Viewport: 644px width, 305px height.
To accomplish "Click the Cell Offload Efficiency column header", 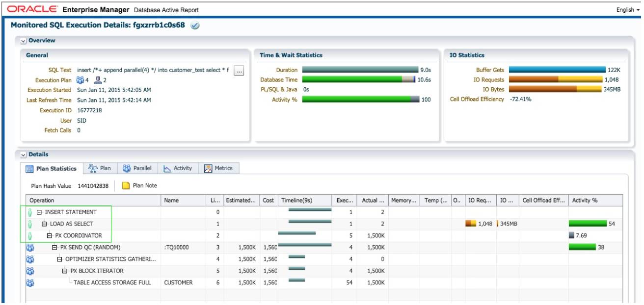I will tap(543, 201).
